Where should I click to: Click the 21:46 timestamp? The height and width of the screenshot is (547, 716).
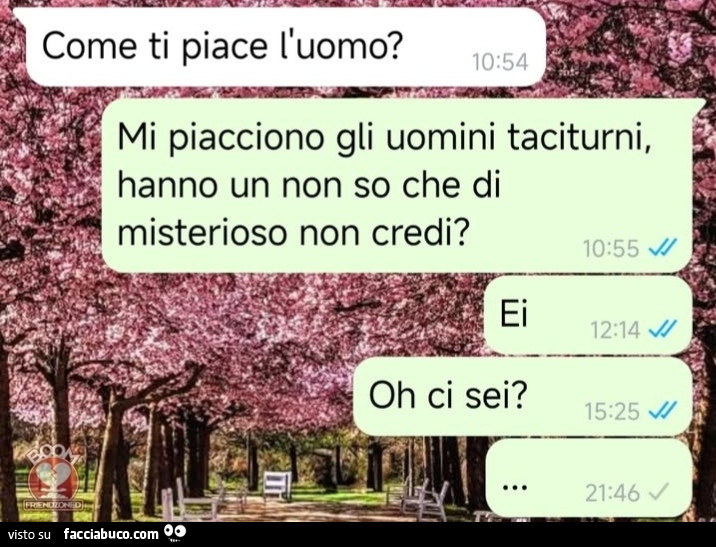pyautogui.click(x=613, y=493)
